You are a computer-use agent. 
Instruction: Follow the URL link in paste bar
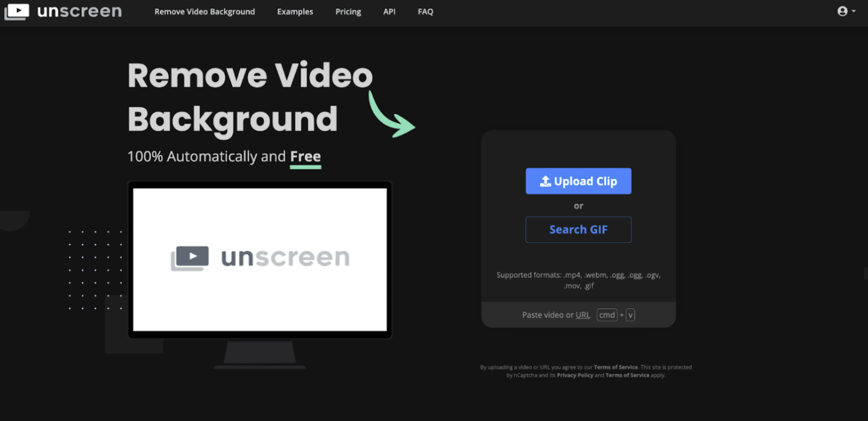(x=583, y=315)
